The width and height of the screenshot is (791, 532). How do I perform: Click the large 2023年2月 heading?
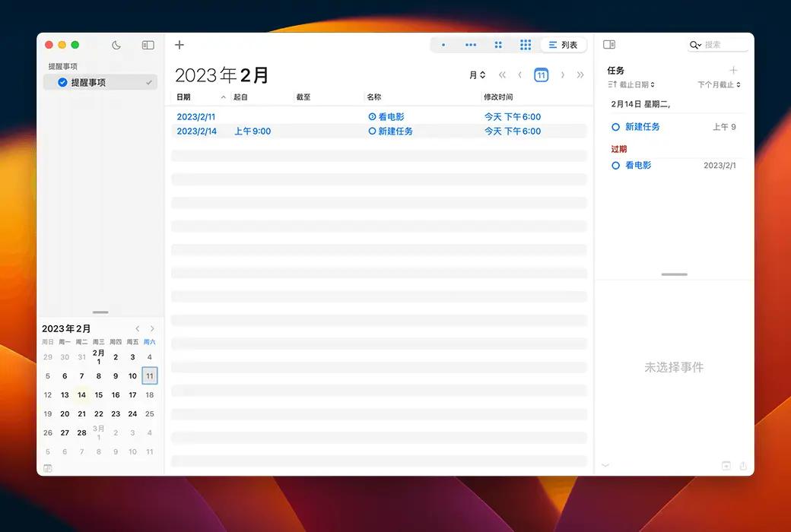[221, 75]
